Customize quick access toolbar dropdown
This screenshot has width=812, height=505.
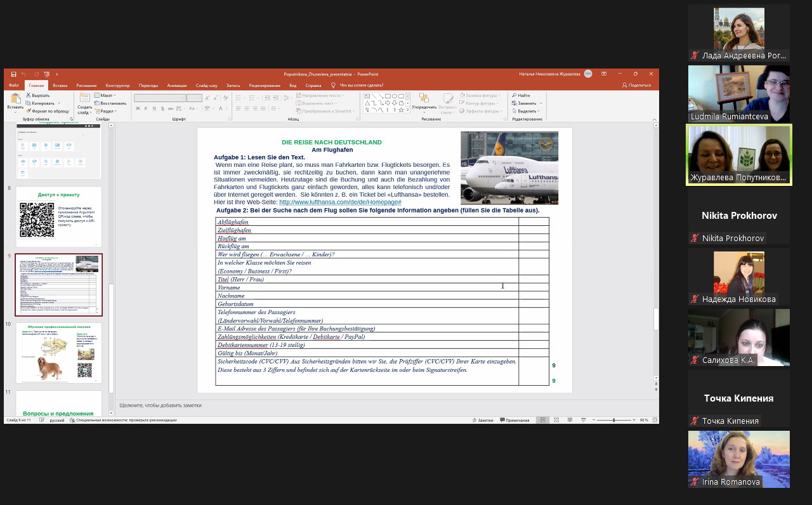pyautogui.click(x=56, y=74)
